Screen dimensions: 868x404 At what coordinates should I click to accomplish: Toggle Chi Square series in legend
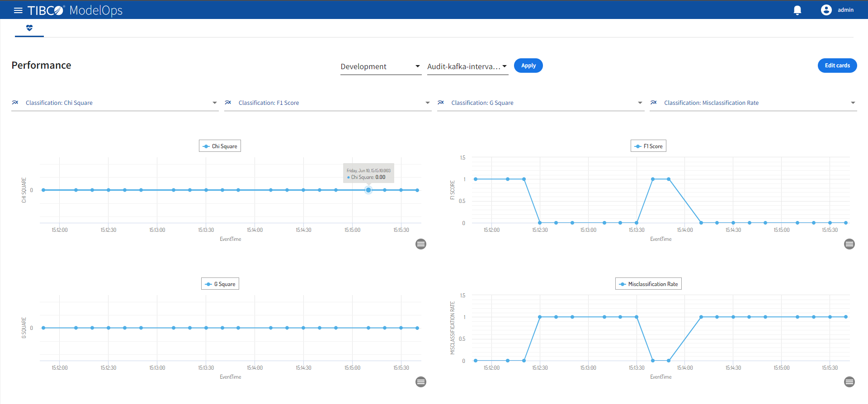point(220,146)
